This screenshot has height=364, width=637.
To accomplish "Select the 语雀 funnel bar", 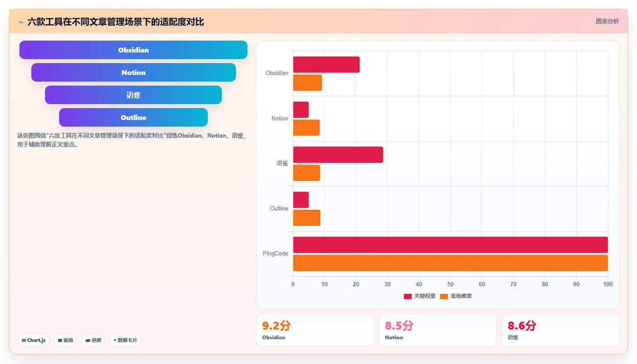I will (x=133, y=95).
